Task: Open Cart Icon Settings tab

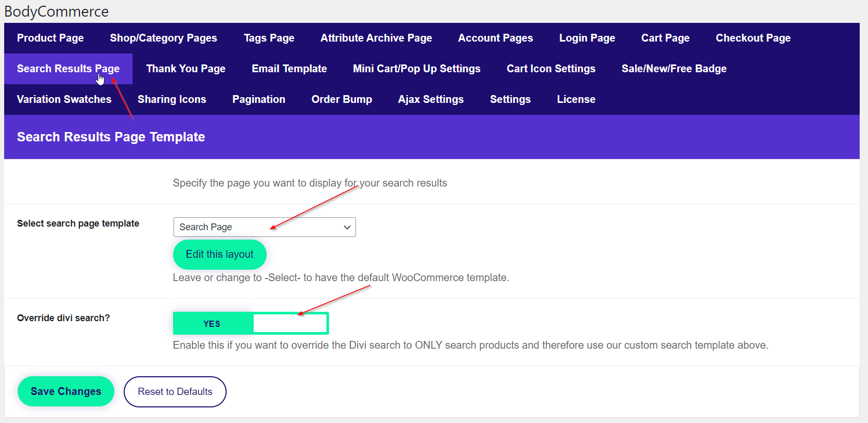Action: [551, 69]
